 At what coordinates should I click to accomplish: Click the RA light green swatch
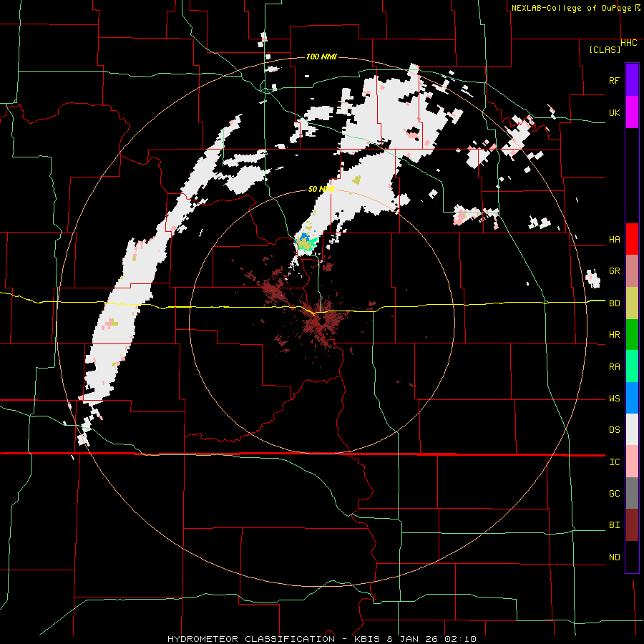[x=632, y=366]
